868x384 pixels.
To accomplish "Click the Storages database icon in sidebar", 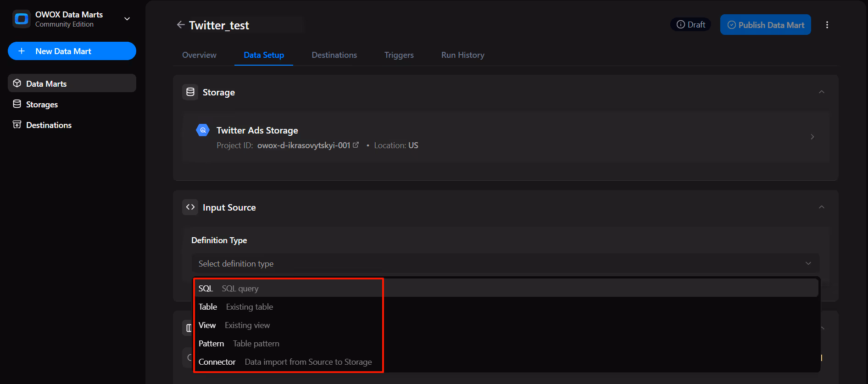I will tap(17, 104).
